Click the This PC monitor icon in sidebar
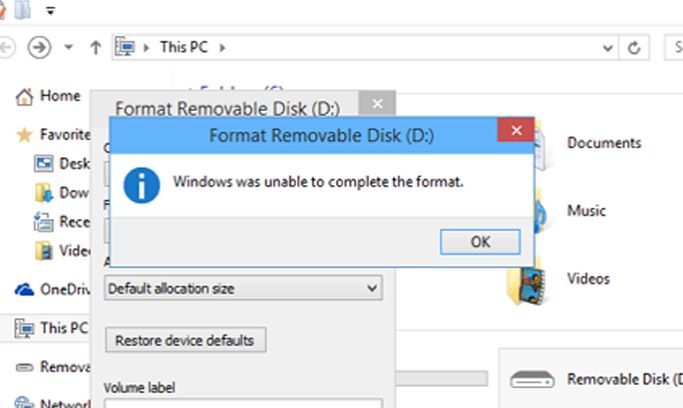This screenshot has height=408, width=683. click(x=24, y=328)
